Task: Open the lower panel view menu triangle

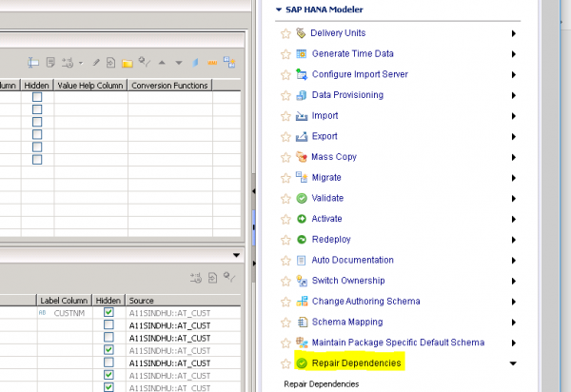Action: pyautogui.click(x=236, y=255)
